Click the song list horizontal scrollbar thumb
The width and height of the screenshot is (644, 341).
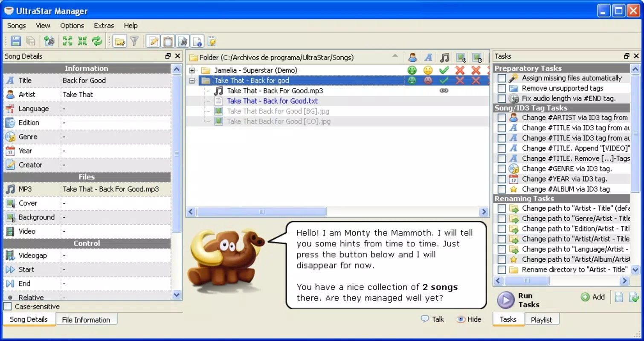261,212
